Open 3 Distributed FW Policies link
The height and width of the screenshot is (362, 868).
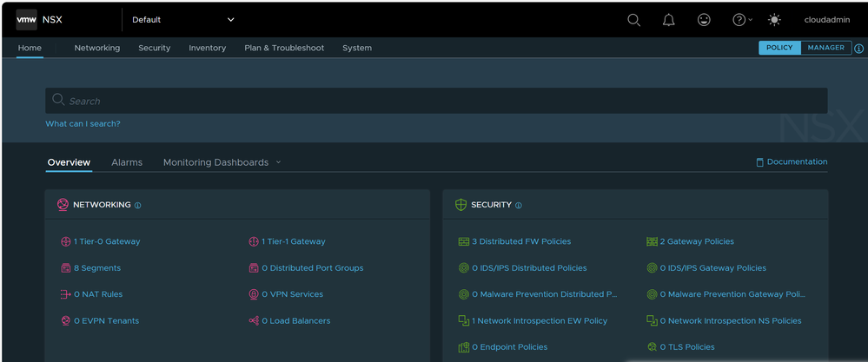(521, 241)
